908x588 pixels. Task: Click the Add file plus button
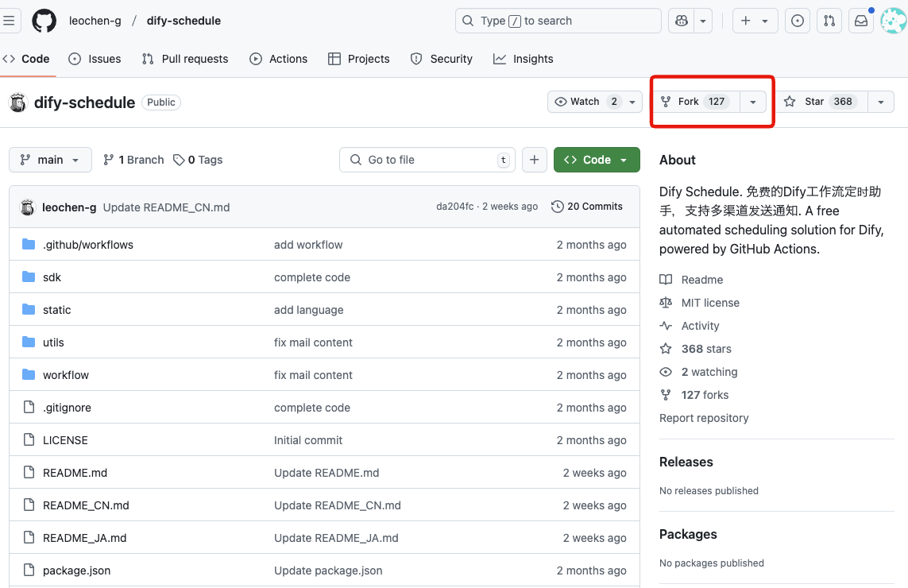(535, 160)
